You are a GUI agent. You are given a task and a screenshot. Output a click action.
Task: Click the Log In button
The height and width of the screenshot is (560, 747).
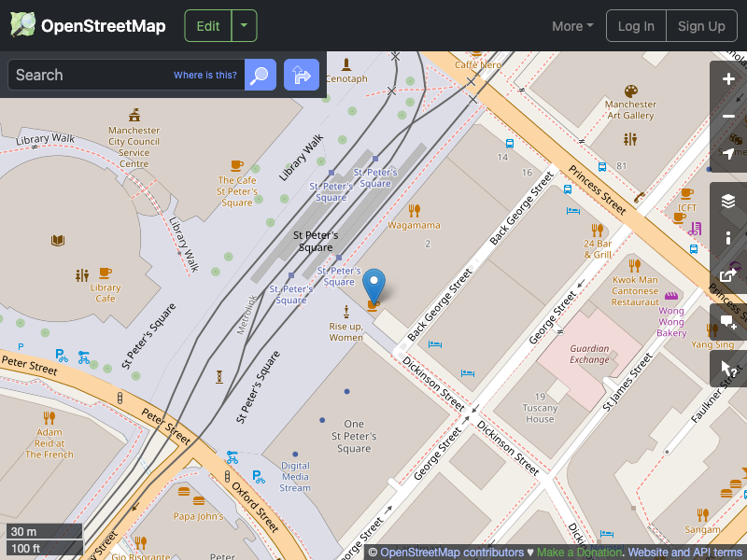tap(636, 25)
